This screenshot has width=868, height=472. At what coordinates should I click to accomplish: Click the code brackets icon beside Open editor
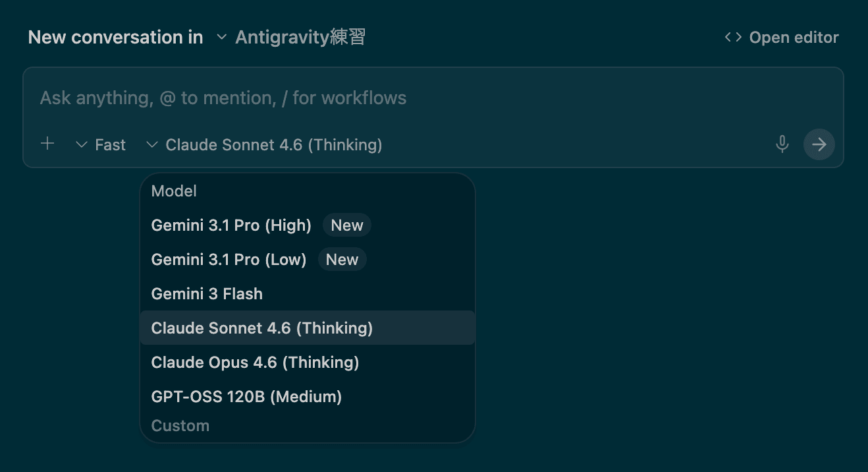[x=733, y=38]
